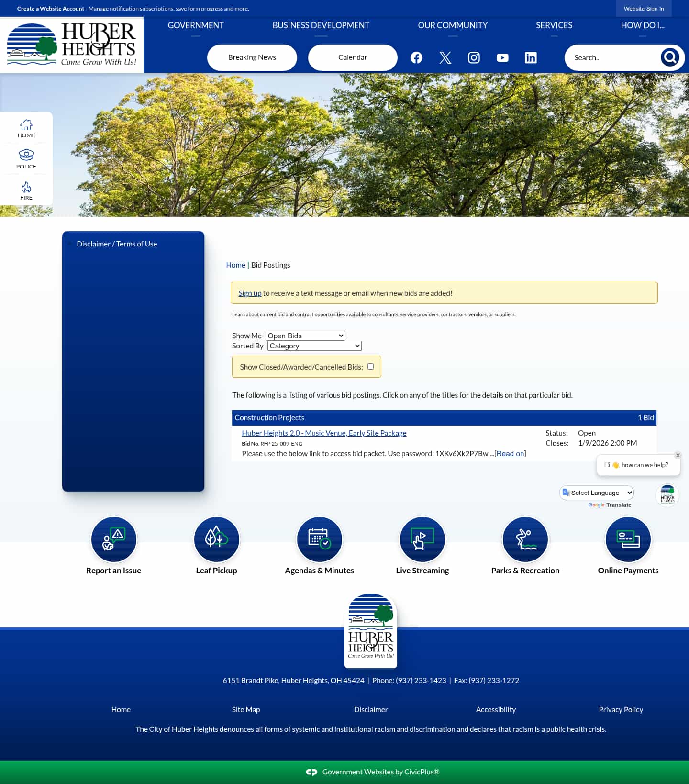Click the footer Huber Heights logo
The width and height of the screenshot is (689, 784).
[371, 630]
